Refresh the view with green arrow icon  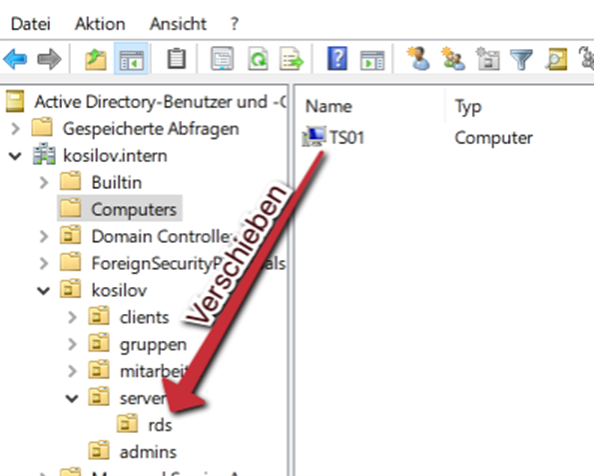coord(258,59)
